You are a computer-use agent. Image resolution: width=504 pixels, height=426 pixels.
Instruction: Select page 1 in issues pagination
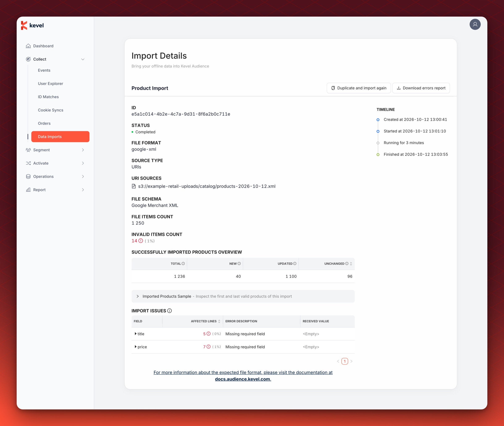coord(345,361)
